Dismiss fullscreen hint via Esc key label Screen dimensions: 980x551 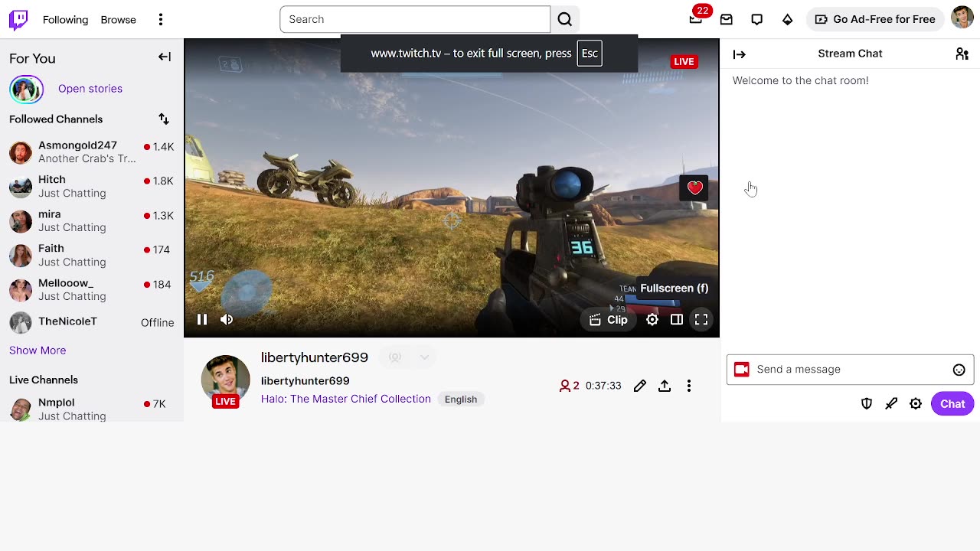(x=590, y=54)
